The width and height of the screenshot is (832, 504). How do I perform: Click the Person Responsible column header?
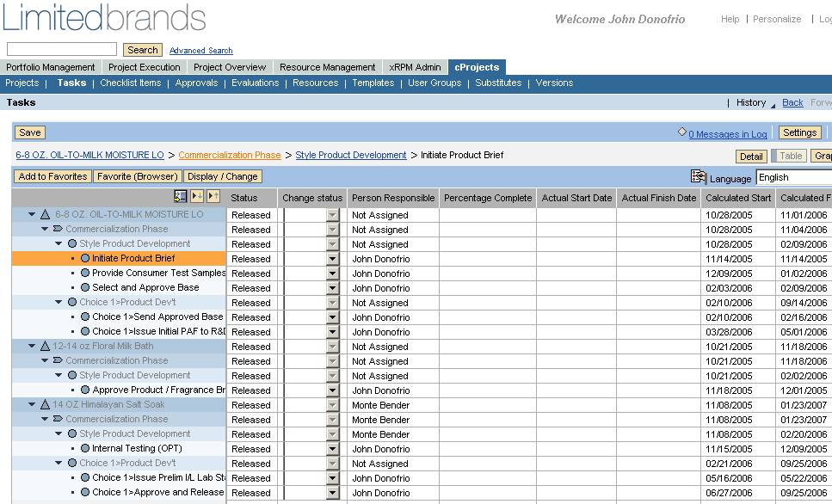coord(393,198)
